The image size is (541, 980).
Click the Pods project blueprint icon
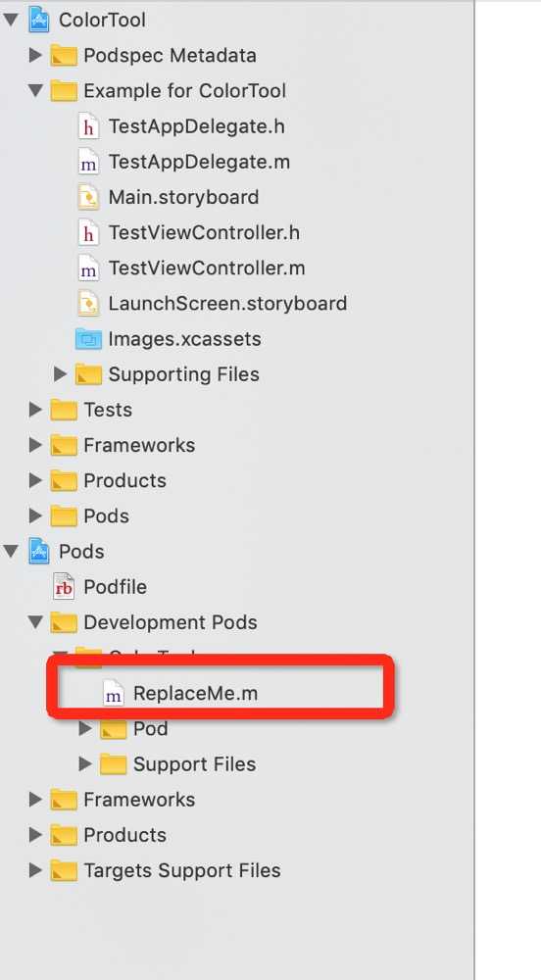coord(39,552)
